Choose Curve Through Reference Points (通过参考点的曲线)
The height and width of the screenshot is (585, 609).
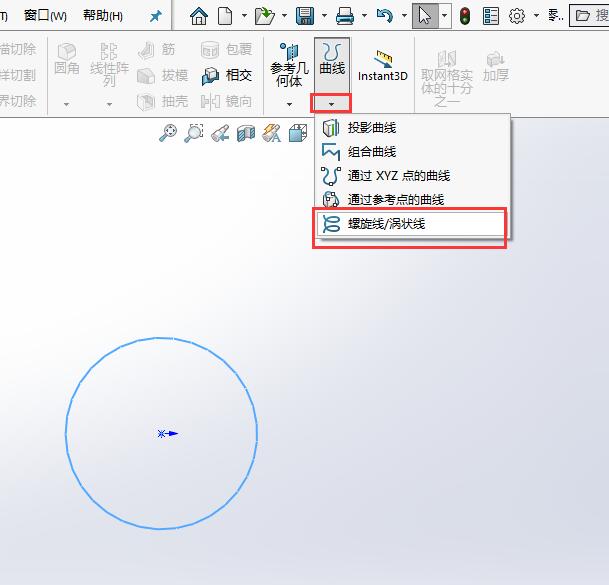(x=412, y=200)
